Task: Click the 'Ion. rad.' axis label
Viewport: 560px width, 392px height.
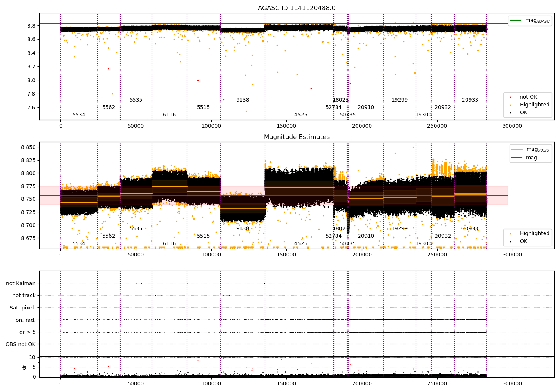Action: (25, 320)
